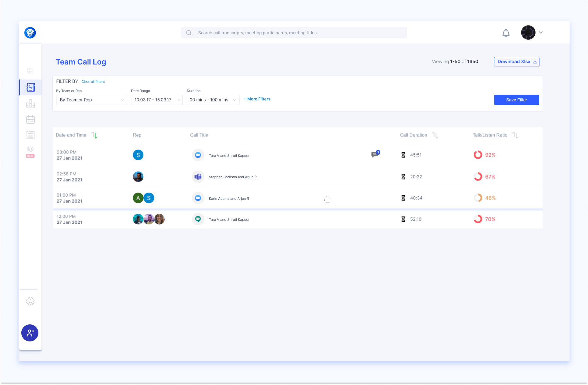The width and height of the screenshot is (588, 385).
Task: Click the 'Call Title' column header
Action: [x=199, y=135]
